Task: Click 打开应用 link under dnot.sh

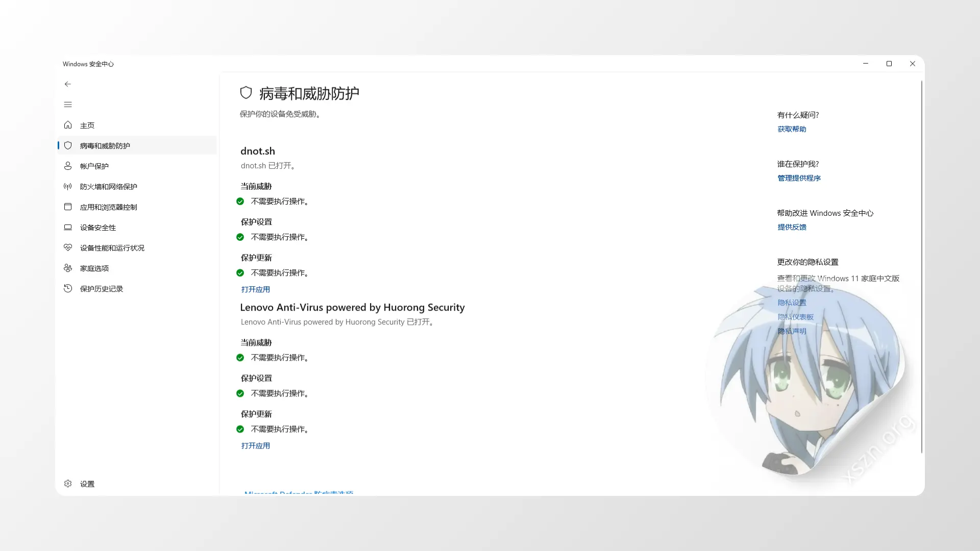Action: pos(256,289)
